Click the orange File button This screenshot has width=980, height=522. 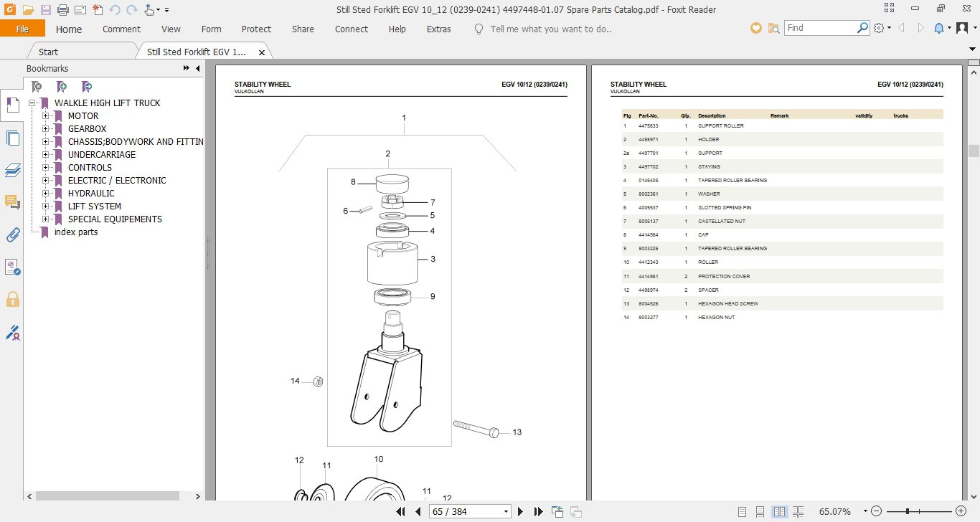[x=22, y=29]
